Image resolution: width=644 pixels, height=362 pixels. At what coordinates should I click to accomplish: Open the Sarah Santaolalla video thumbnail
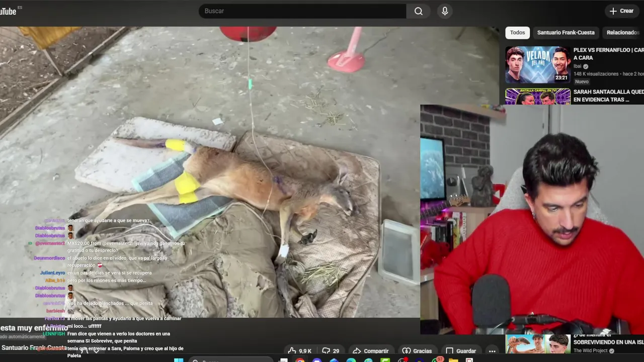538,97
